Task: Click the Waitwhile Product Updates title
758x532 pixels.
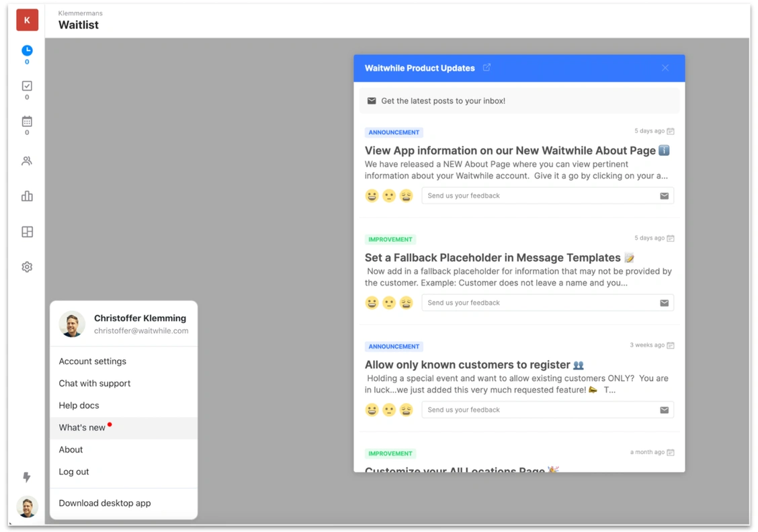Action: click(419, 68)
